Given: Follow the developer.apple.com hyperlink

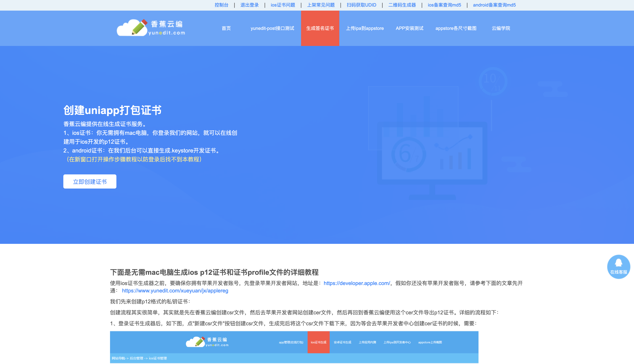Looking at the screenshot, I should click(x=356, y=283).
